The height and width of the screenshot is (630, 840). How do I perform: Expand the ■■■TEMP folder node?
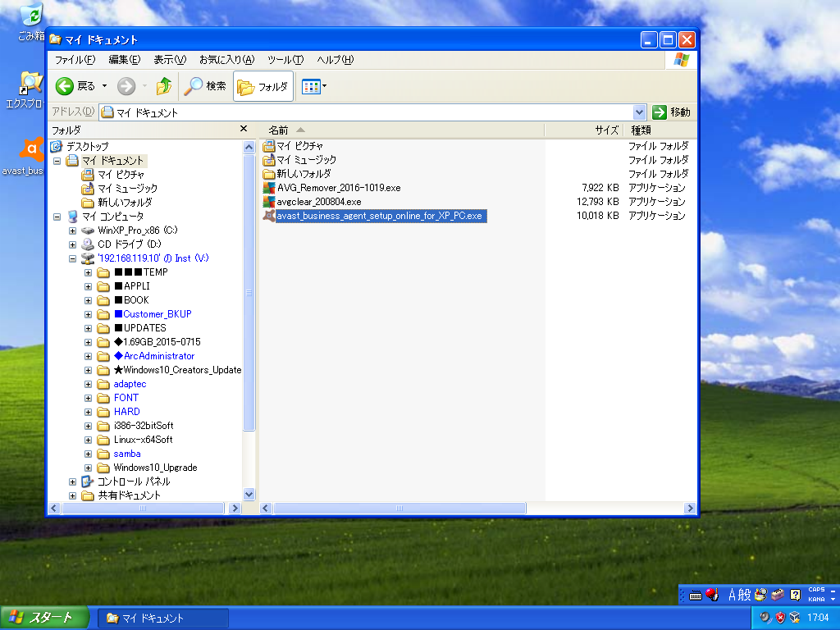pos(88,272)
